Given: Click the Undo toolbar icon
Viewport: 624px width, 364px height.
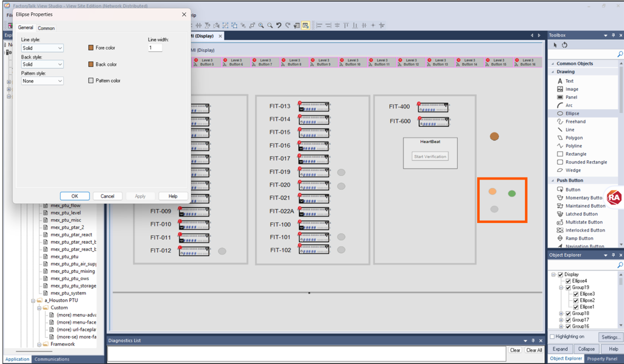Looking at the screenshot, I should tap(279, 25).
